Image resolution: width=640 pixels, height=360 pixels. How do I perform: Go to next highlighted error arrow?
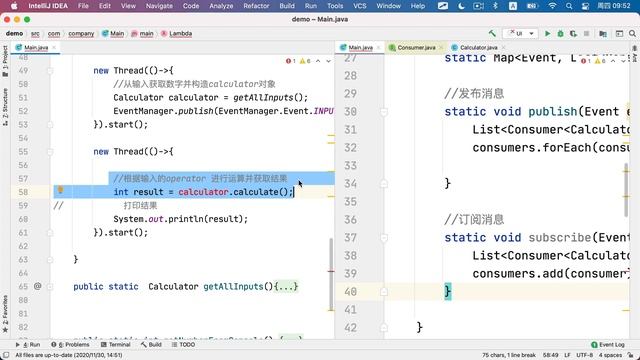328,61
